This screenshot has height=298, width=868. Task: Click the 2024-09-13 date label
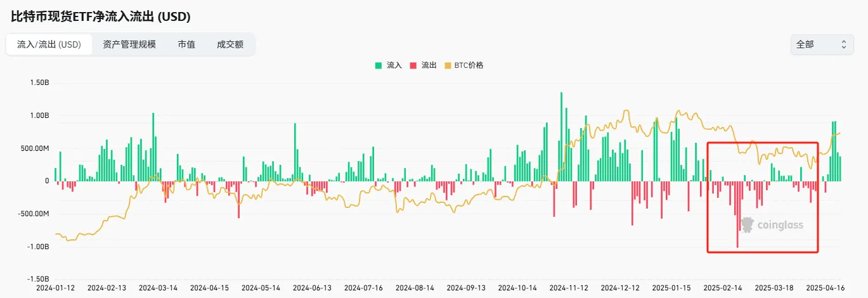(x=465, y=288)
